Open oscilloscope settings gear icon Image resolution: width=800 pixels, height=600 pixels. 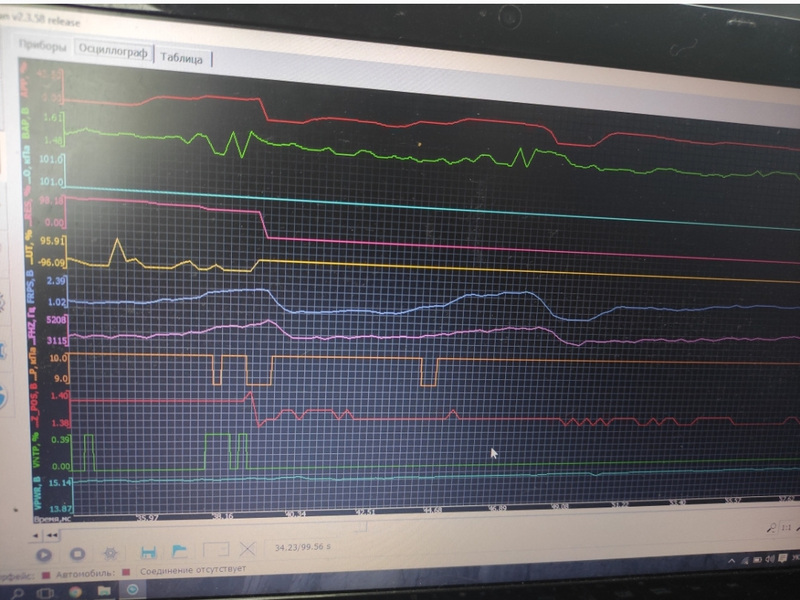pyautogui.click(x=111, y=553)
